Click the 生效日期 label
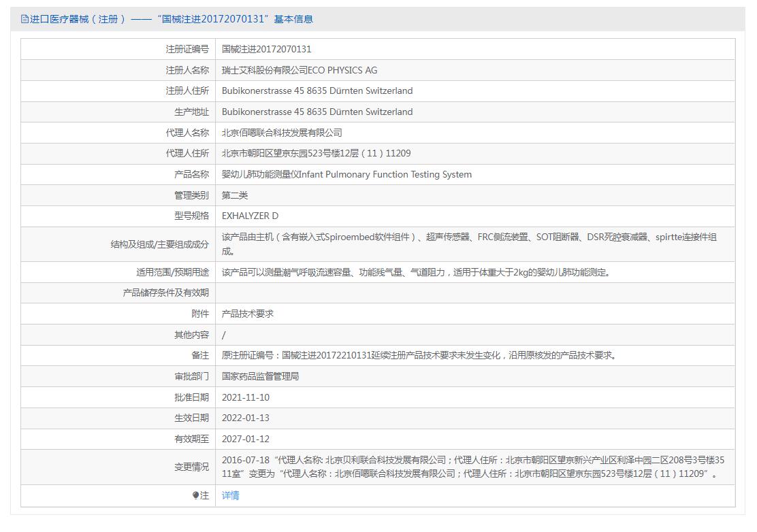The image size is (757, 532). click(x=192, y=418)
